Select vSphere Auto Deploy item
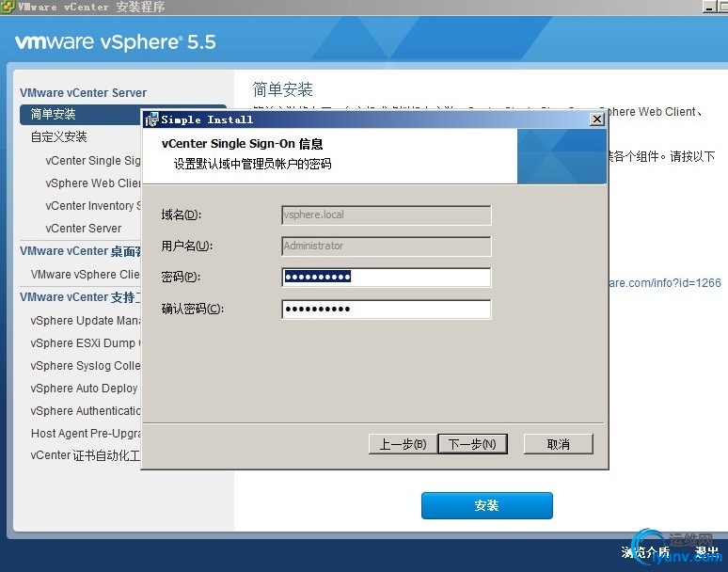Viewport: 728px width, 572px height. (84, 389)
